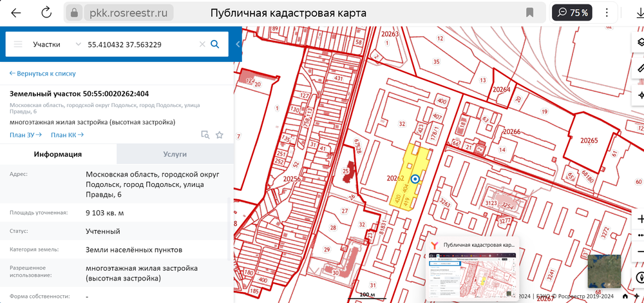The width and height of the screenshot is (644, 303).
Task: Clear the search coordinates field
Action: 202,44
